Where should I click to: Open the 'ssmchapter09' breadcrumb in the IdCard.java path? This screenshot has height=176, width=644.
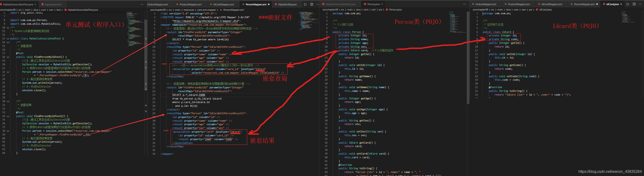[480, 10]
